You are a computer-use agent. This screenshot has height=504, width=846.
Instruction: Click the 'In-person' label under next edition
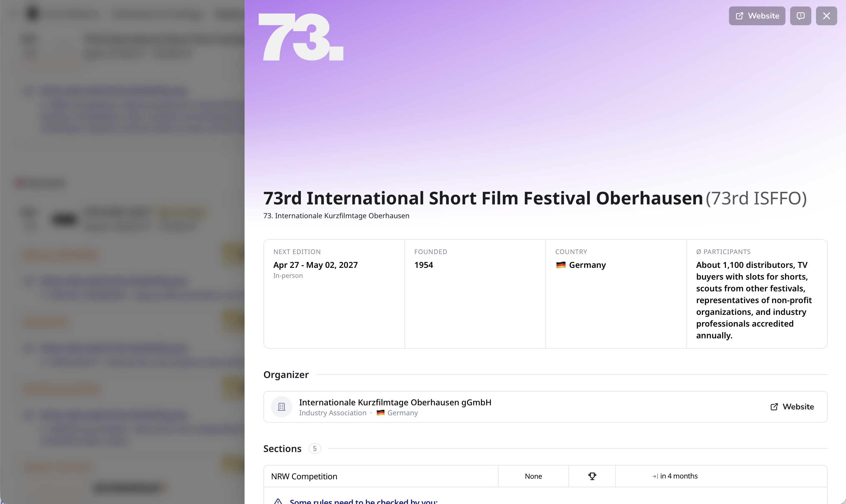tap(288, 275)
